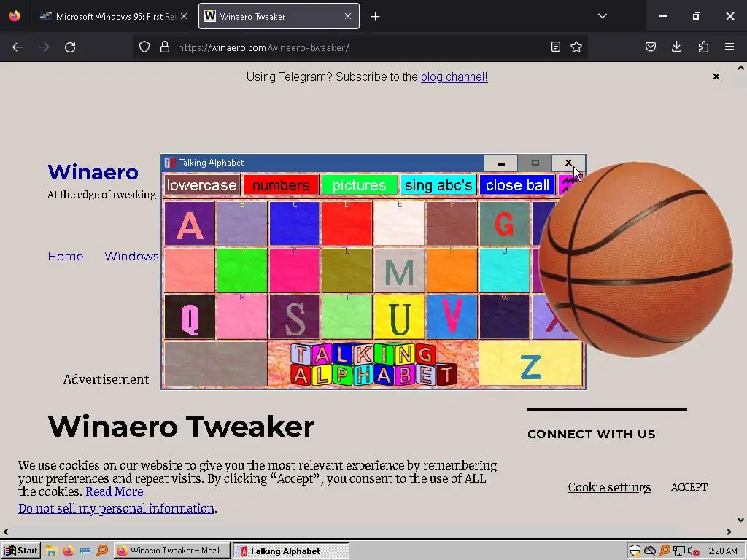Close the Winaero Tweaker tab
Image resolution: width=747 pixels, height=560 pixels.
point(348,16)
